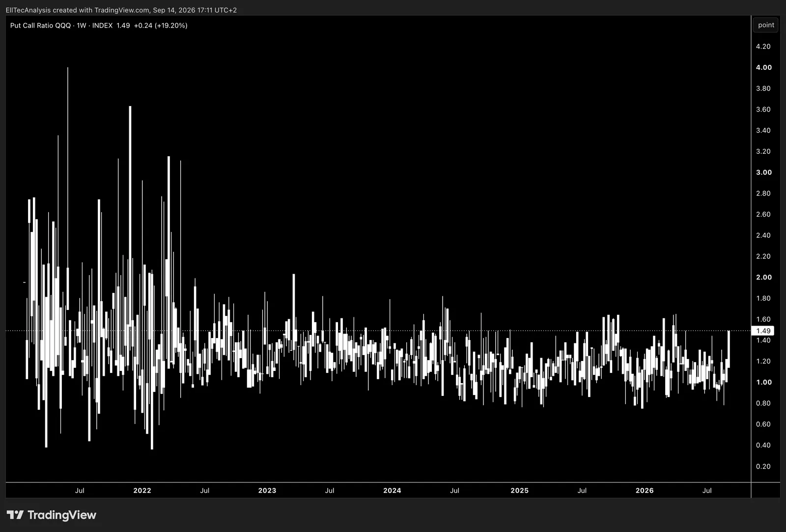The image size is (786, 532).
Task: Click the 0.60 price axis label
Action: (763, 424)
